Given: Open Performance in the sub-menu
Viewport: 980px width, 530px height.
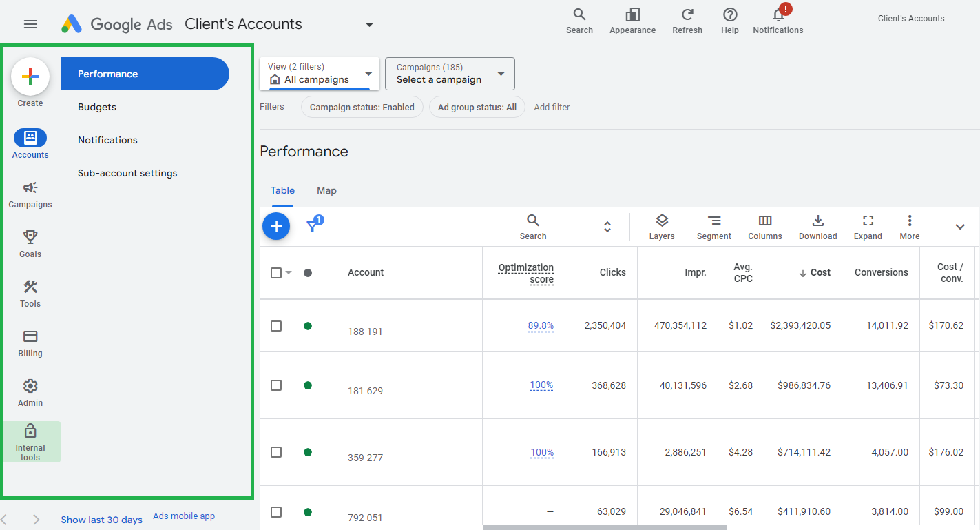Looking at the screenshot, I should tap(145, 74).
